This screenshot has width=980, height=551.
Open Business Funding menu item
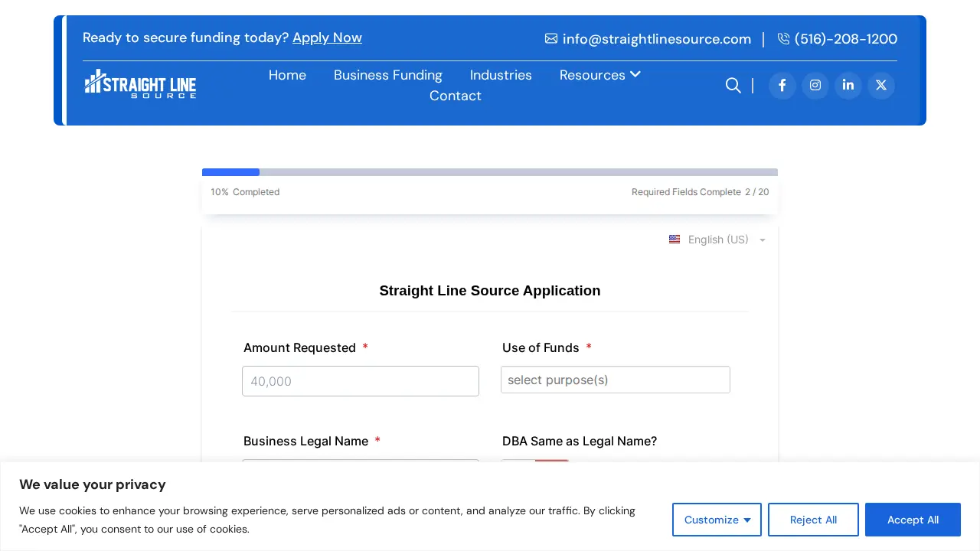pos(388,75)
